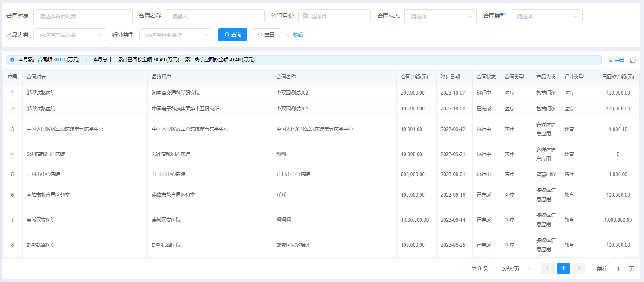Click the 李双园测试002 contract row
Image resolution: width=644 pixels, height=282 pixels.
point(292,93)
